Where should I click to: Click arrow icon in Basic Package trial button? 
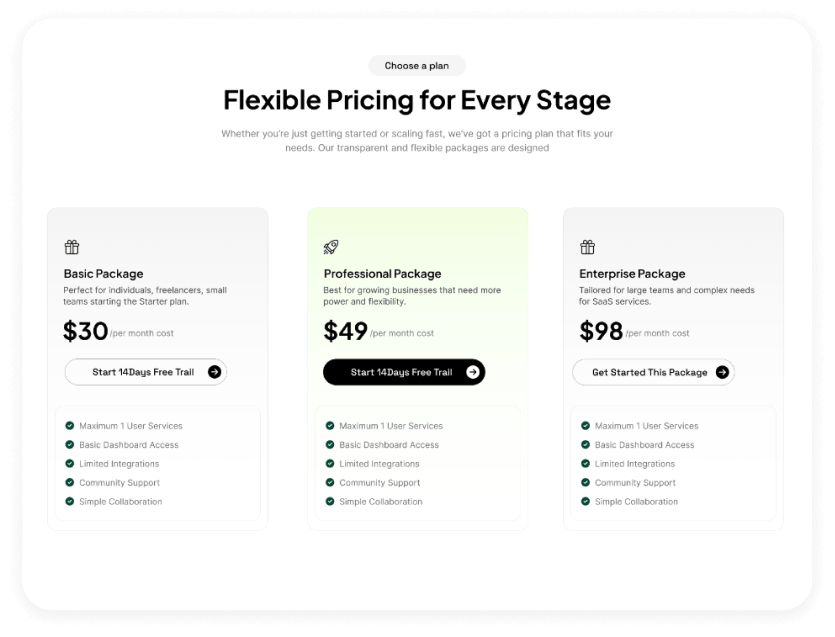pyautogui.click(x=214, y=372)
